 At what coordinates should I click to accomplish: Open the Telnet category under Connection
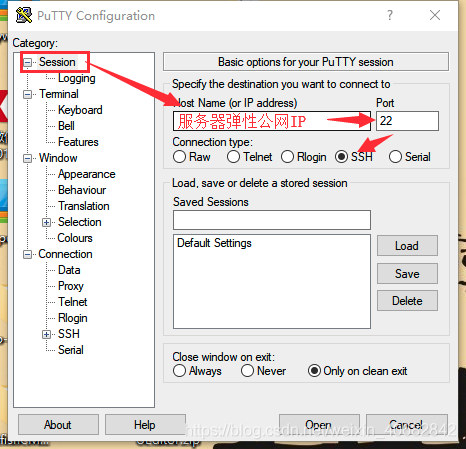(x=72, y=302)
